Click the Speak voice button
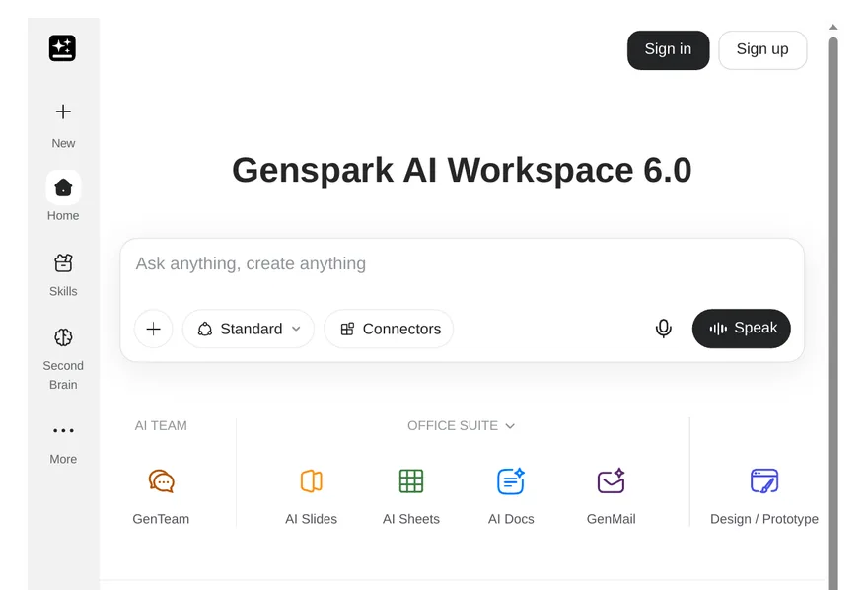 point(741,329)
